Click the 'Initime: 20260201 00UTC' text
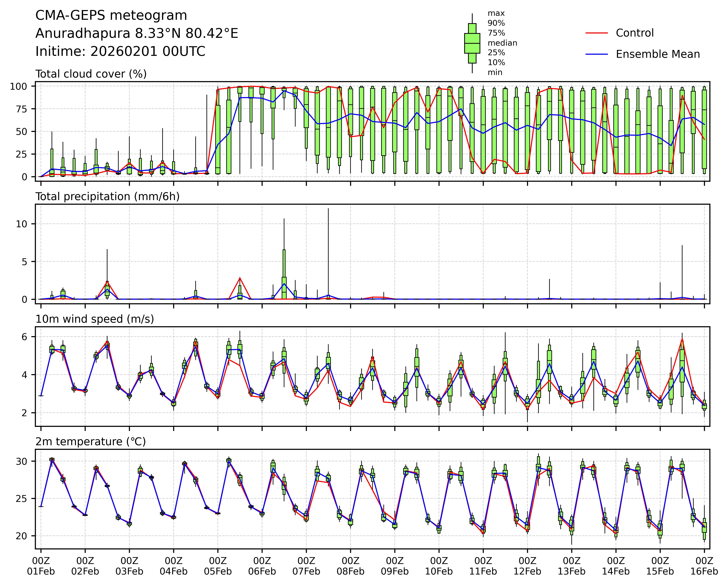Image resolution: width=728 pixels, height=586 pixels. (x=120, y=52)
